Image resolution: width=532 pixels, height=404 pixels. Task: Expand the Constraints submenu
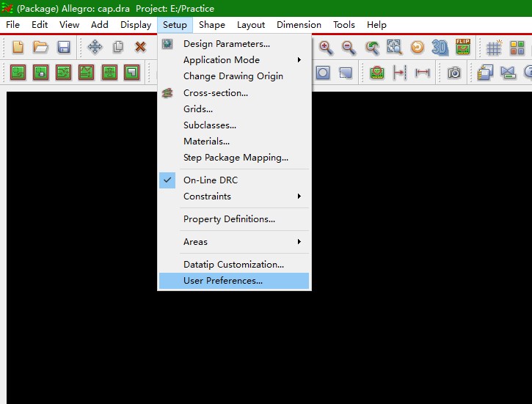point(234,197)
